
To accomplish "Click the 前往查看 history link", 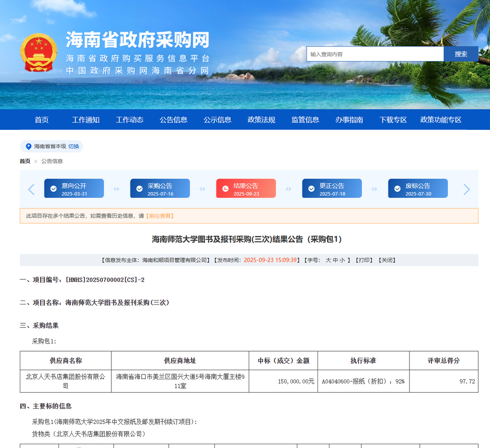I will [160, 216].
